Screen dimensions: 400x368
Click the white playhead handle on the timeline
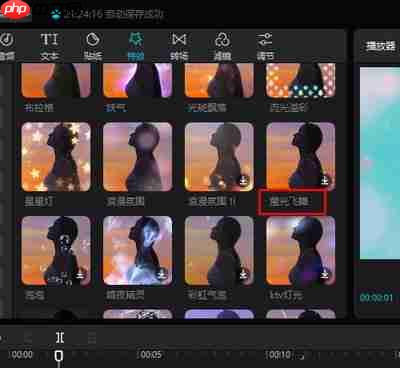coord(59,356)
